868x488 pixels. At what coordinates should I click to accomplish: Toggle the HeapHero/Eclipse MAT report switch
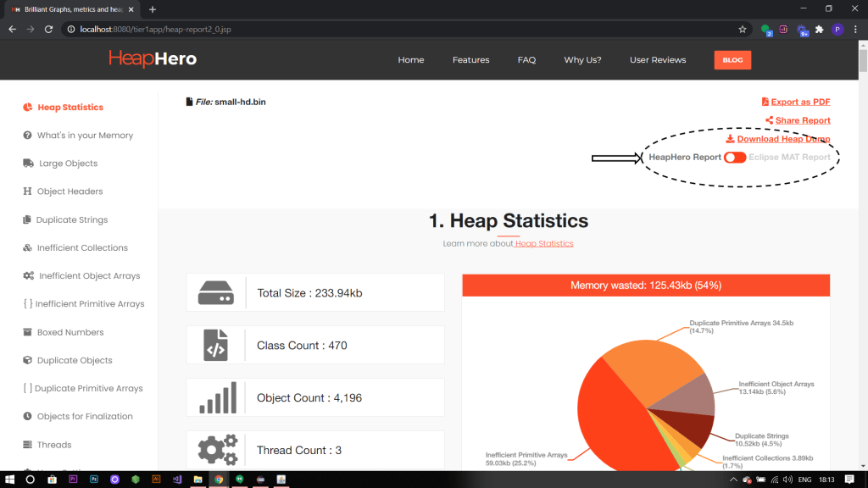735,158
